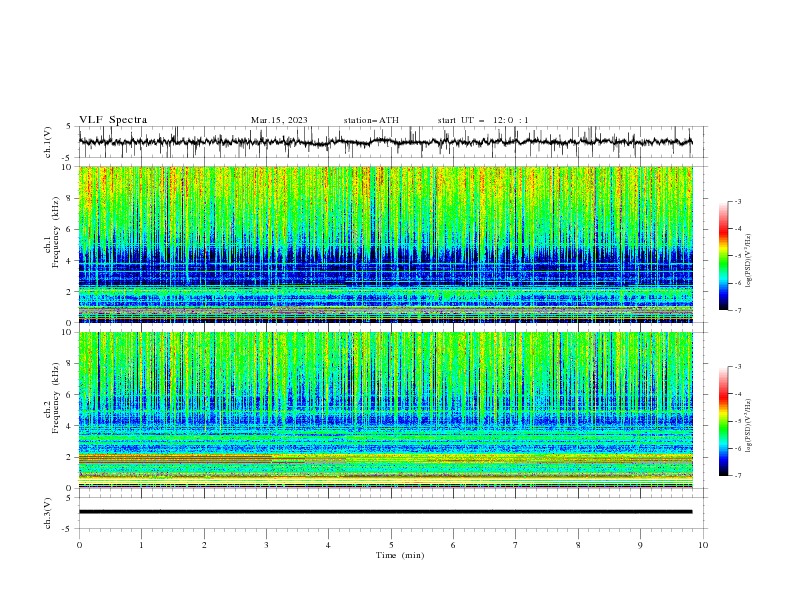The width and height of the screenshot is (792, 612).
Task: Click the "-3" tick on ch.1 color bar
Action: [x=737, y=201]
